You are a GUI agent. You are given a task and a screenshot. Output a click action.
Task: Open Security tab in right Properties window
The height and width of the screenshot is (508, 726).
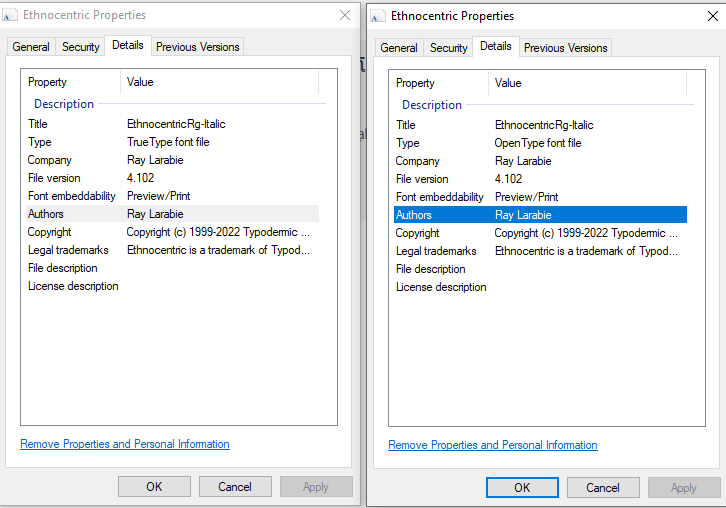[x=448, y=48]
